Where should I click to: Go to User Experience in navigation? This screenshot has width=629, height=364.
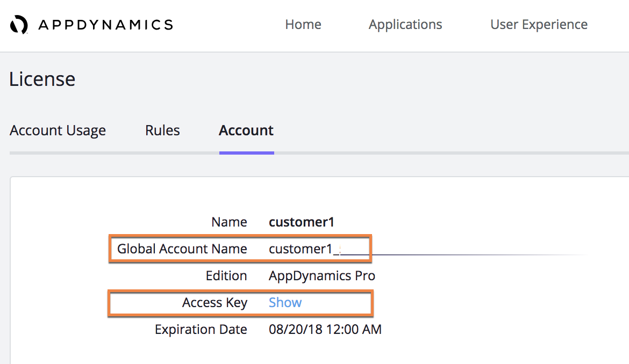[x=539, y=25]
